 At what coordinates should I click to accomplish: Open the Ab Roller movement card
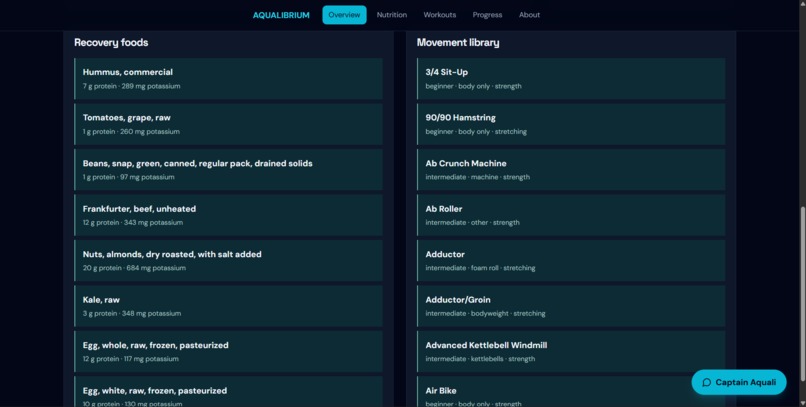tap(571, 215)
